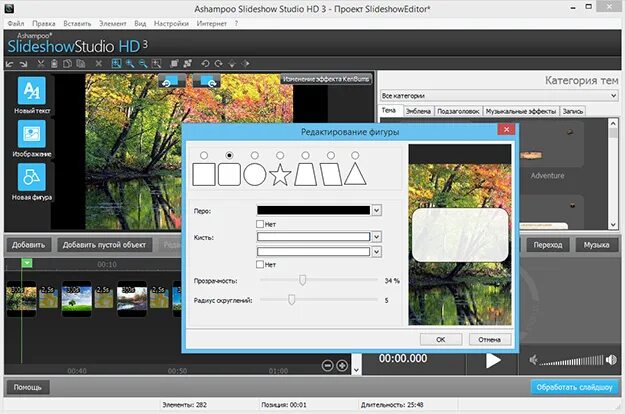Select the circle shape radio button

click(x=255, y=155)
